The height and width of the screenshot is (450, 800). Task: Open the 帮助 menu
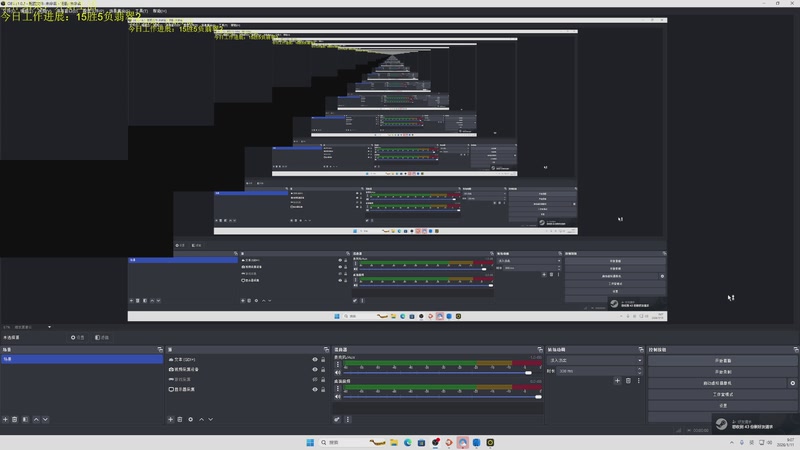tap(160, 11)
